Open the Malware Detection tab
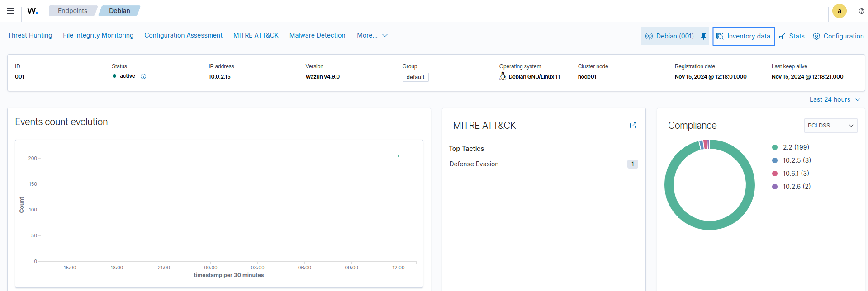Image resolution: width=868 pixels, height=291 pixels. (x=317, y=35)
